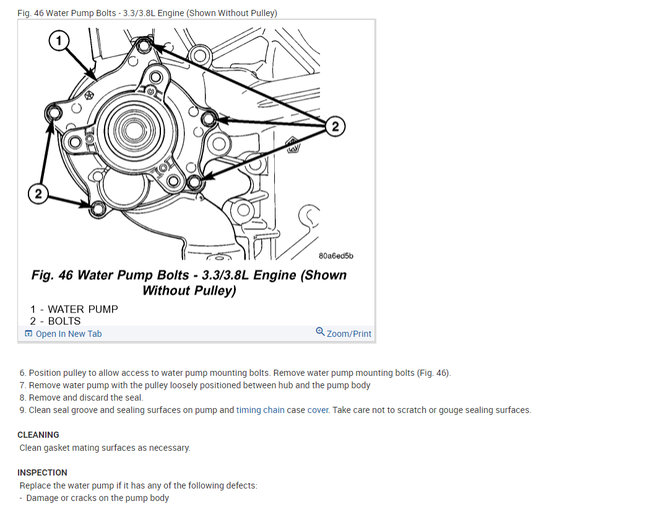Image resolution: width=650 pixels, height=509 pixels.
Task: Click the INSPECTION section heading
Action: coord(42,473)
